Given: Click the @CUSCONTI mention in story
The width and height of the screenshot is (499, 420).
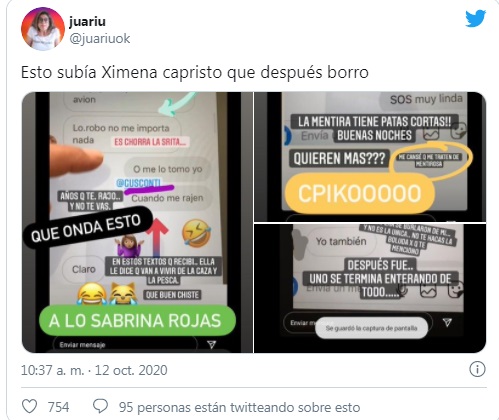Looking at the screenshot, I should 139,183.
